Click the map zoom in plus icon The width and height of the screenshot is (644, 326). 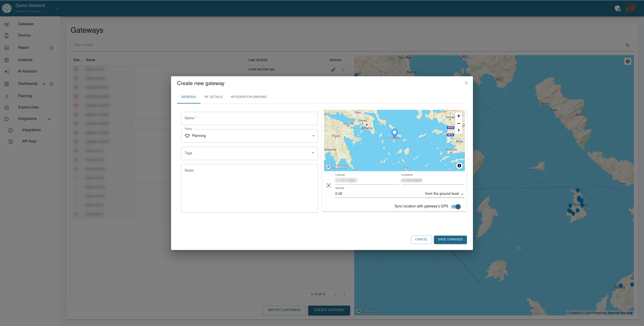click(459, 116)
